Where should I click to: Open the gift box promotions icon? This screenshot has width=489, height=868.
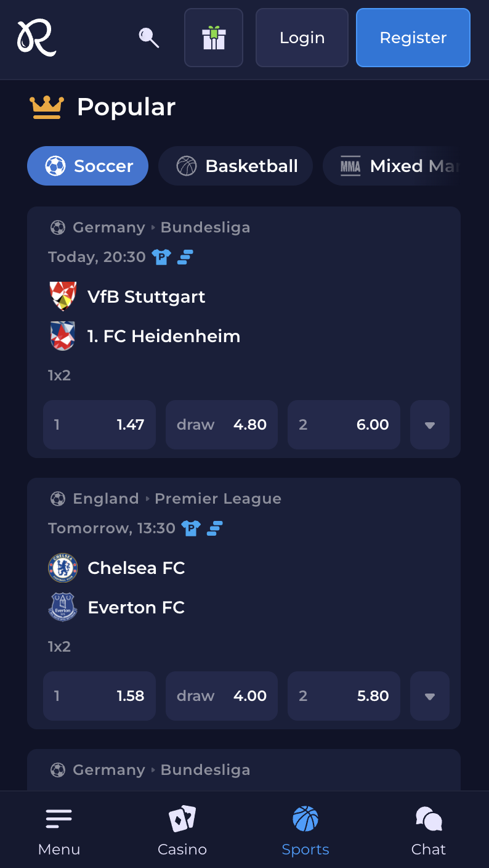click(x=214, y=38)
